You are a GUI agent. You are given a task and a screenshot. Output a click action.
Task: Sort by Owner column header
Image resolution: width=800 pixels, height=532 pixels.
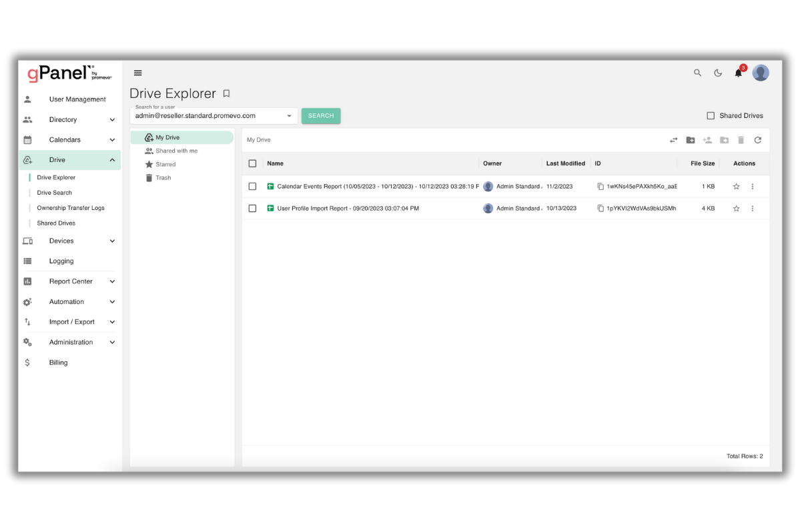492,163
